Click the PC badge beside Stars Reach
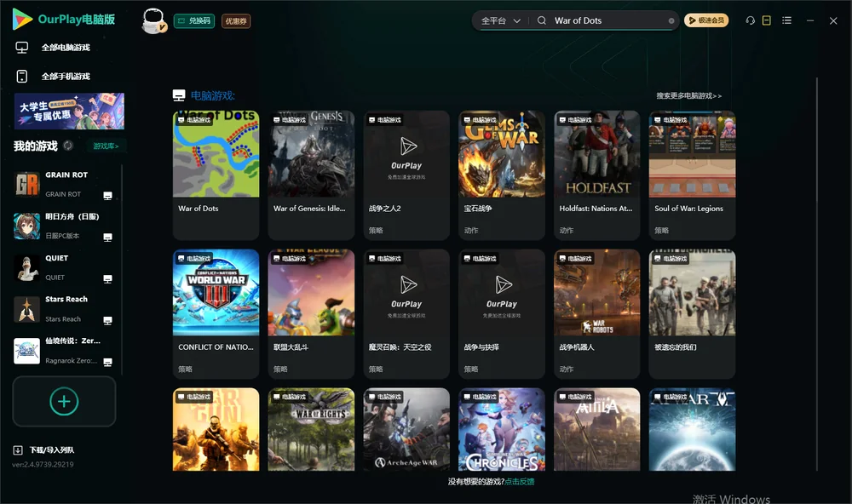Screen dimensions: 852x504 click(x=107, y=320)
